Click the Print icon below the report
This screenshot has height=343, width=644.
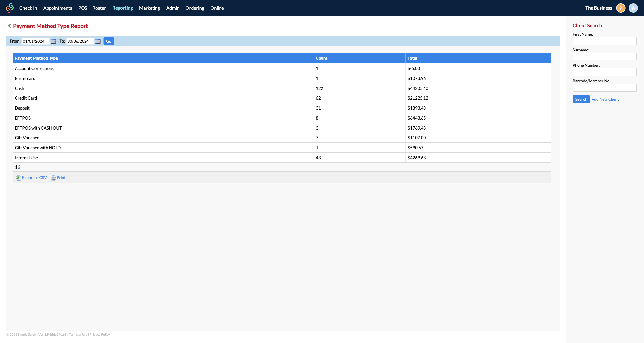coord(53,178)
